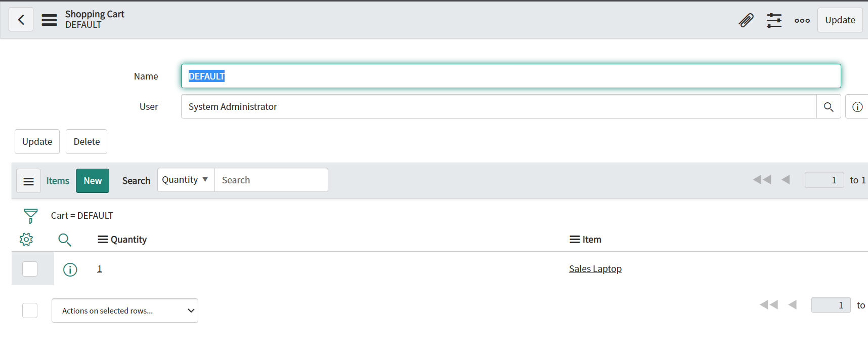Check the Sales Laptop row checkbox
Screen dimensions: 868x350
(30, 269)
